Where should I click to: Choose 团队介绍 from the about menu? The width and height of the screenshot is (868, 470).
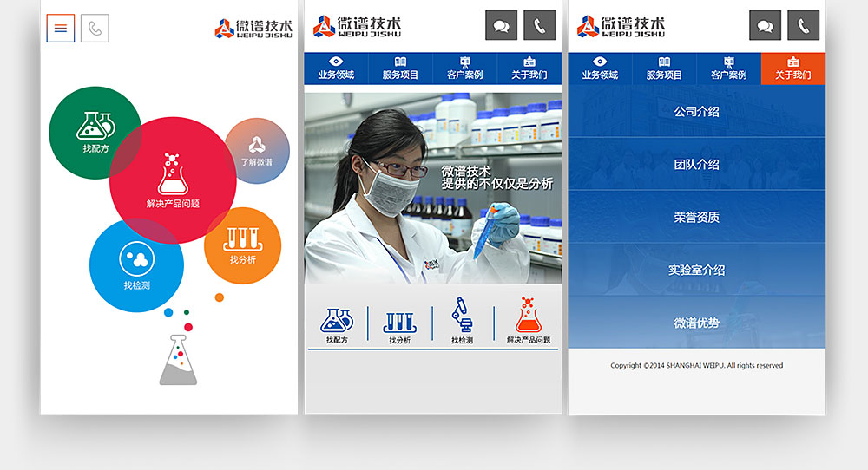(696, 165)
